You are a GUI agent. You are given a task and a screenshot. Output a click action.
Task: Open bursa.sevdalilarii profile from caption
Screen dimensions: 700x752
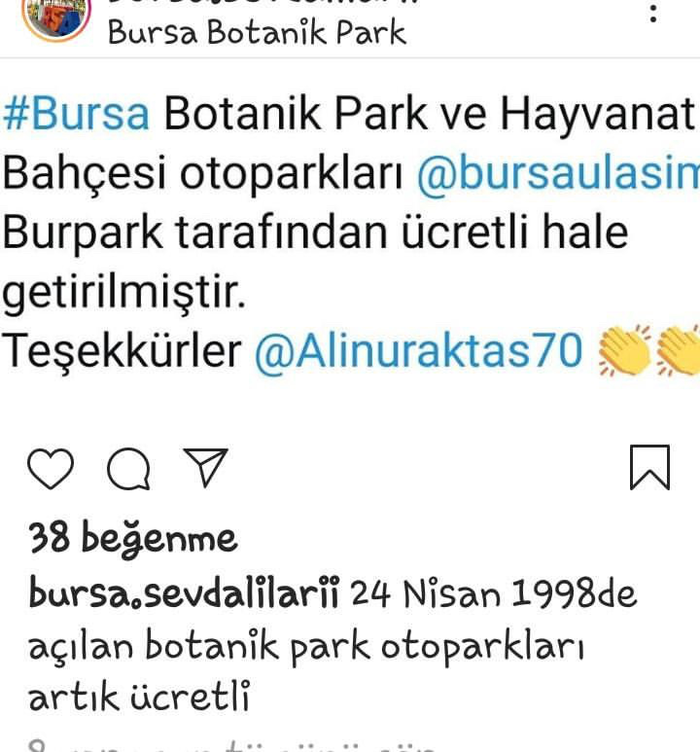tap(184, 592)
